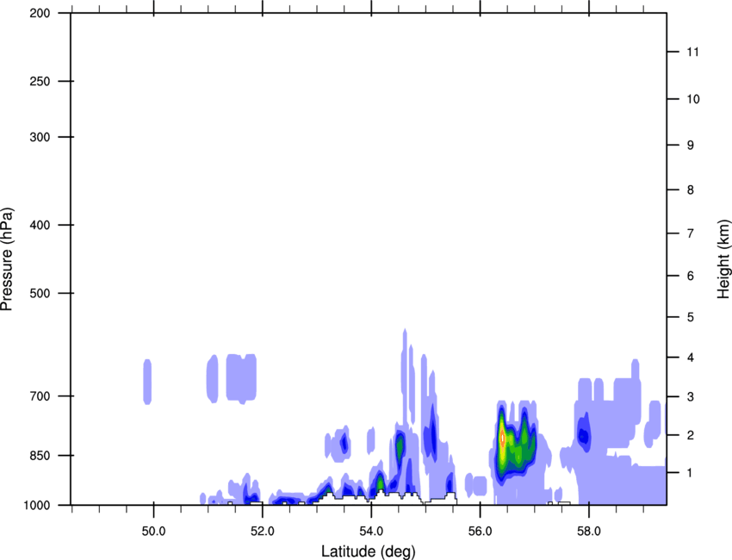Click the 54.0 latitude tick label
This screenshot has height=560, width=732.
click(372, 532)
